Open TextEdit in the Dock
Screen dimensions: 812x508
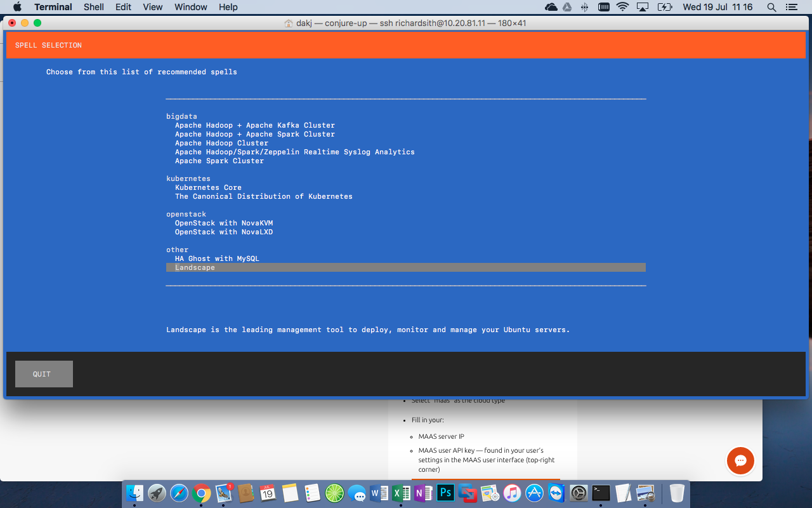coord(623,493)
